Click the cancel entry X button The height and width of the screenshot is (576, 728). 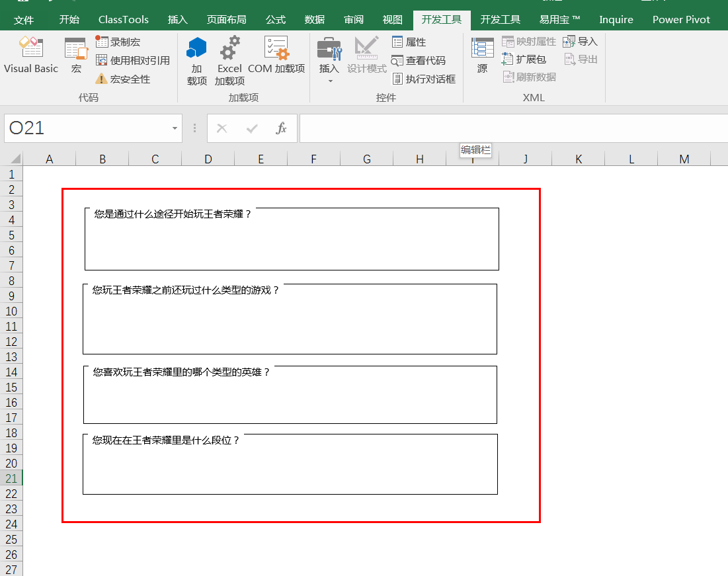[x=222, y=128]
